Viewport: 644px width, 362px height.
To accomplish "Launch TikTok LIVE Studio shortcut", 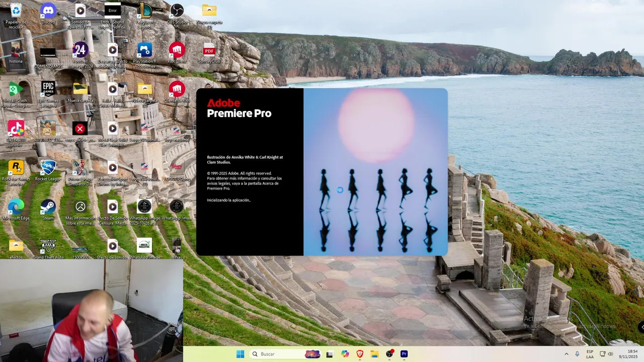I will coord(16,134).
